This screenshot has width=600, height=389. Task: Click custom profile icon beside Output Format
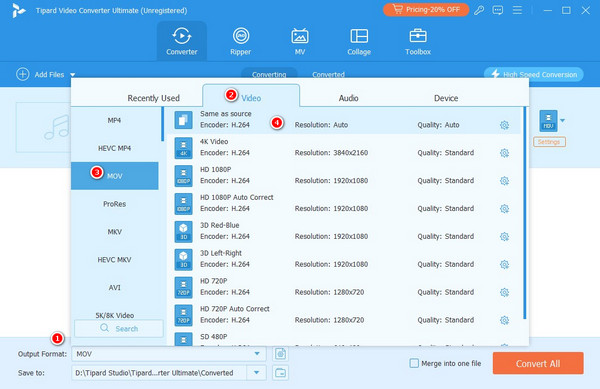pyautogui.click(x=280, y=354)
